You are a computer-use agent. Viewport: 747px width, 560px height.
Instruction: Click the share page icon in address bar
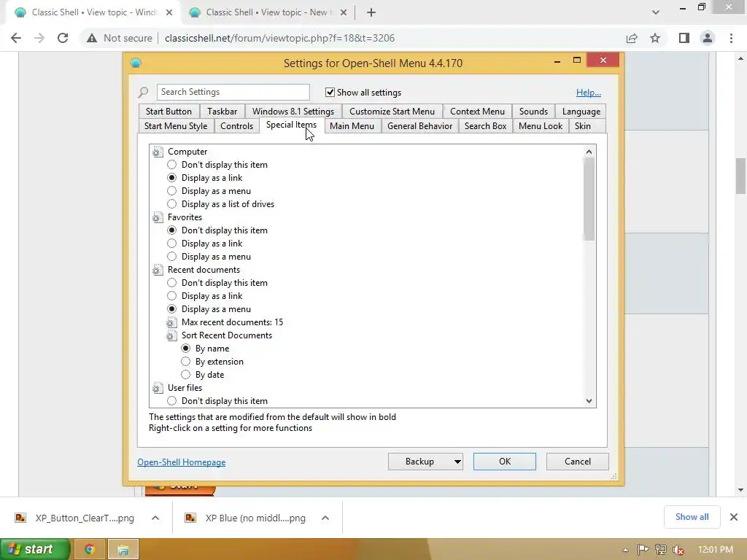click(x=632, y=38)
